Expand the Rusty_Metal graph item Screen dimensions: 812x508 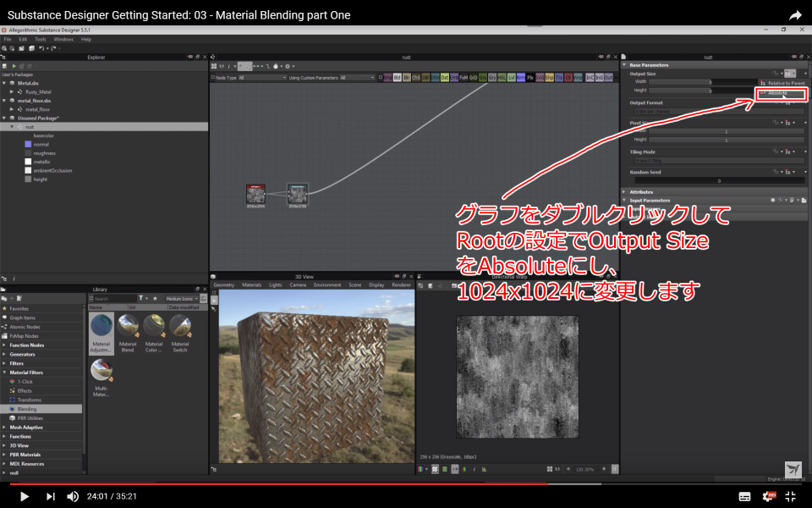click(x=12, y=91)
